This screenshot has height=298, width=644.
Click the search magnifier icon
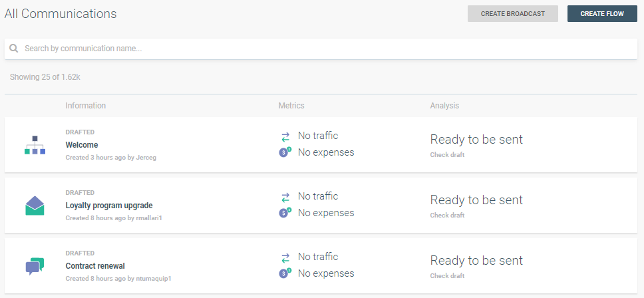coord(13,49)
